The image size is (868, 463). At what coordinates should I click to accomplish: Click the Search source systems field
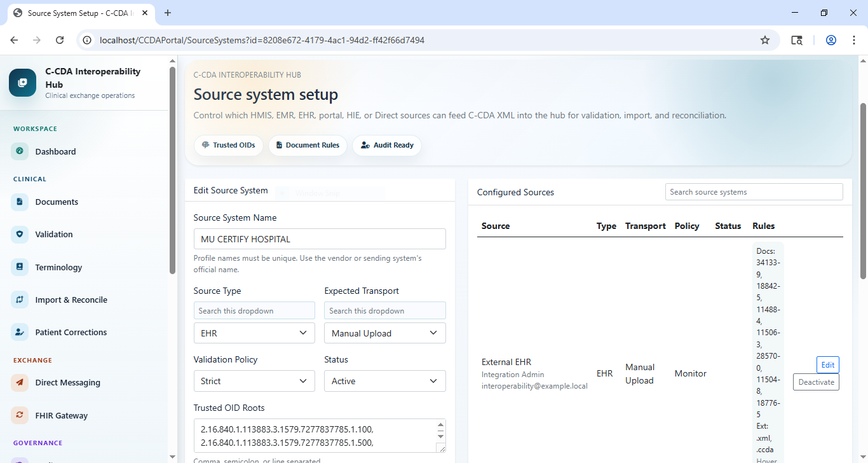point(754,192)
